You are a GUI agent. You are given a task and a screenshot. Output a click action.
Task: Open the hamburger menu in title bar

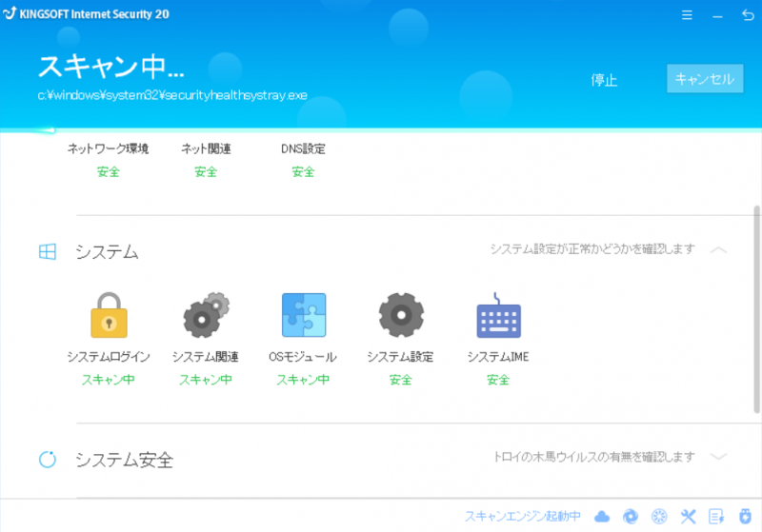687,15
